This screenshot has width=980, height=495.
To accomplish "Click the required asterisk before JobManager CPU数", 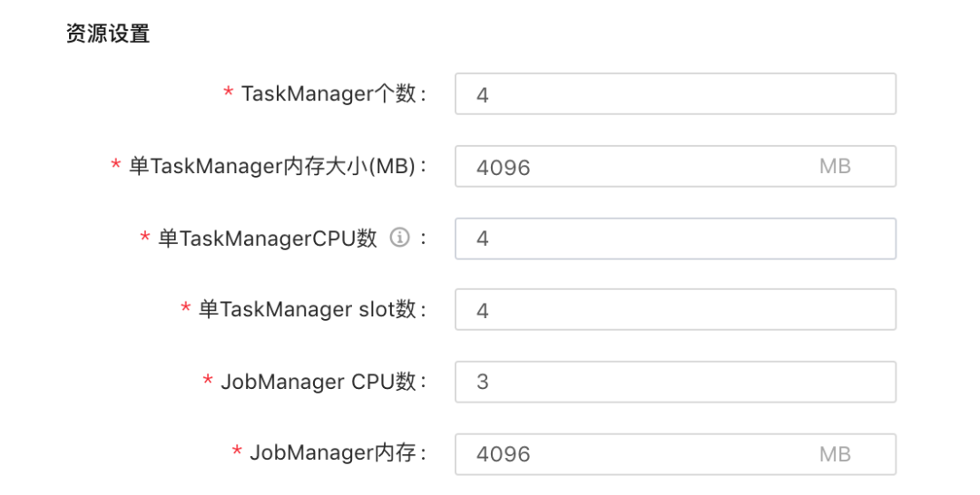I will [x=208, y=381].
